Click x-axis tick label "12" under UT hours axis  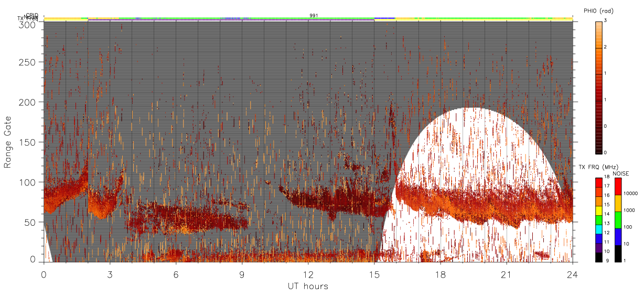click(308, 274)
